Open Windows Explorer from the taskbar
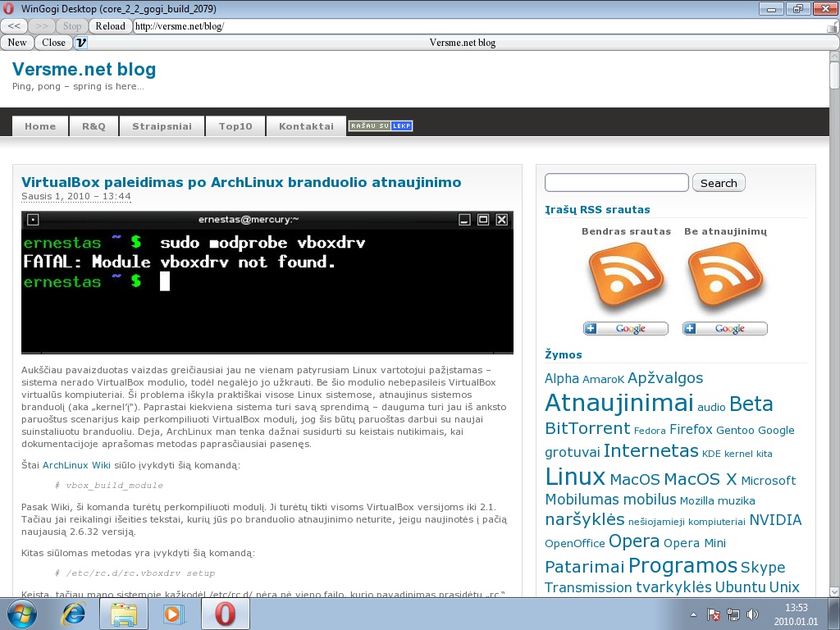The image size is (840, 630). click(x=123, y=614)
